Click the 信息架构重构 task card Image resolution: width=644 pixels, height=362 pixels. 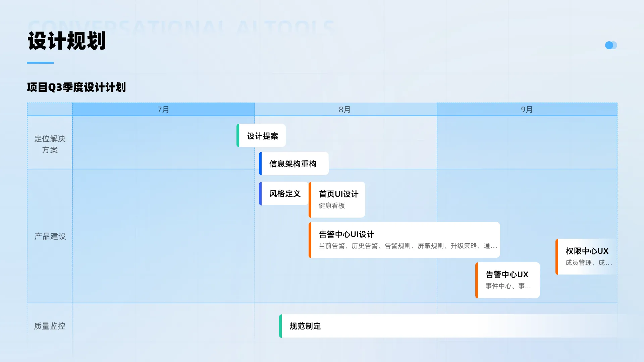[293, 164]
